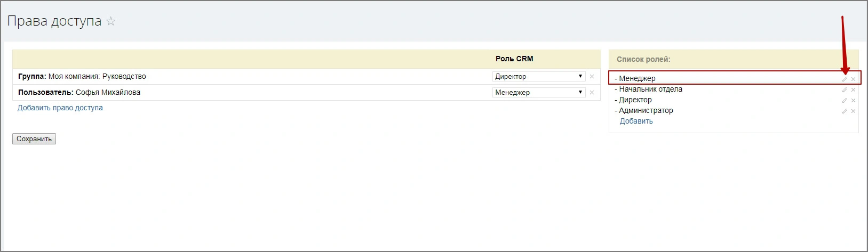Select Администратор entry in role list
The width and height of the screenshot is (868, 252).
coord(646,110)
